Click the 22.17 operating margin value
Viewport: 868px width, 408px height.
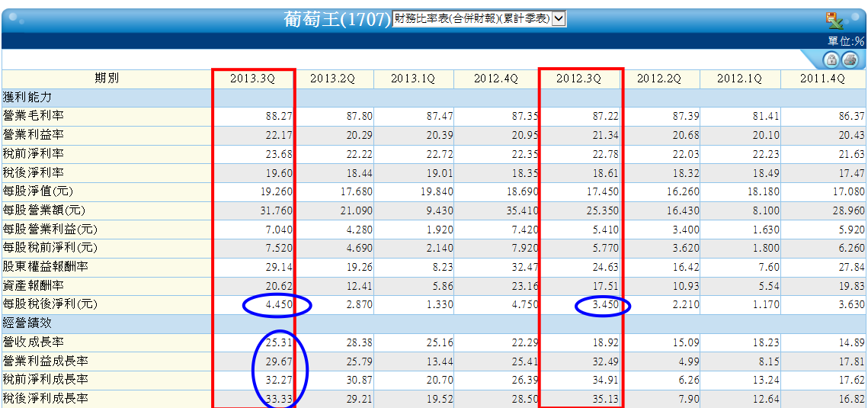pyautogui.click(x=279, y=136)
